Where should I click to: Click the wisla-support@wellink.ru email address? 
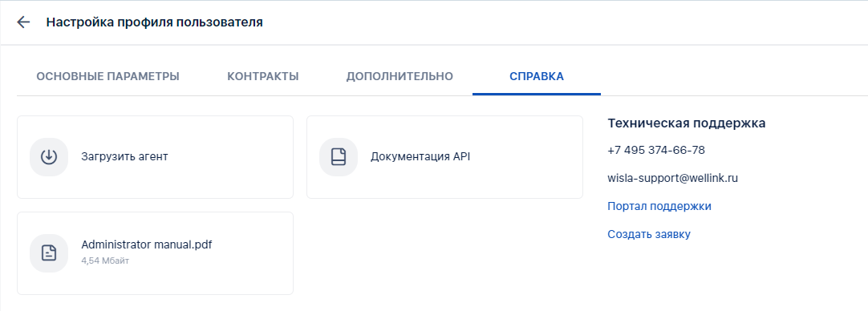click(x=672, y=178)
